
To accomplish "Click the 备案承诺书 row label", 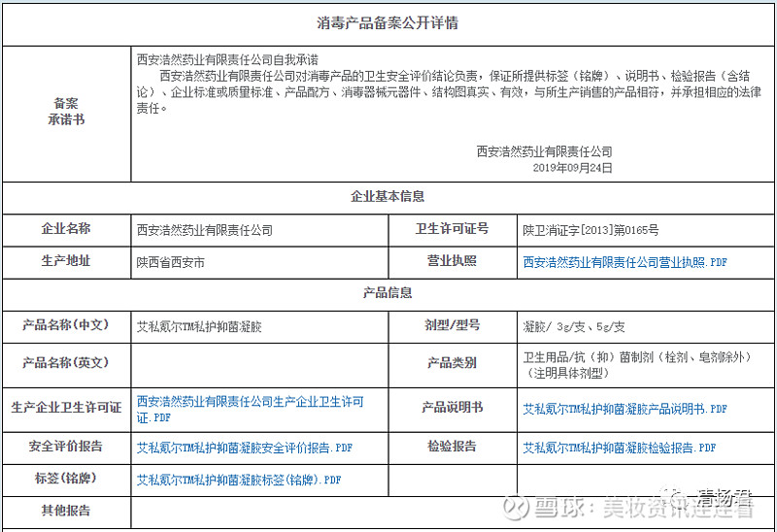I will click(x=66, y=112).
